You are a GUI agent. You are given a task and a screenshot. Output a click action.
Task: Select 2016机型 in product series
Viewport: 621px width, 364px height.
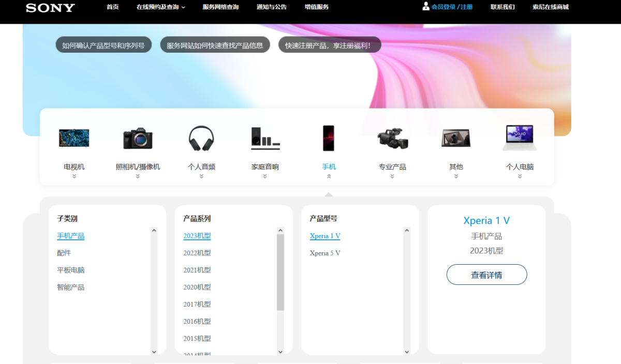pos(197,321)
